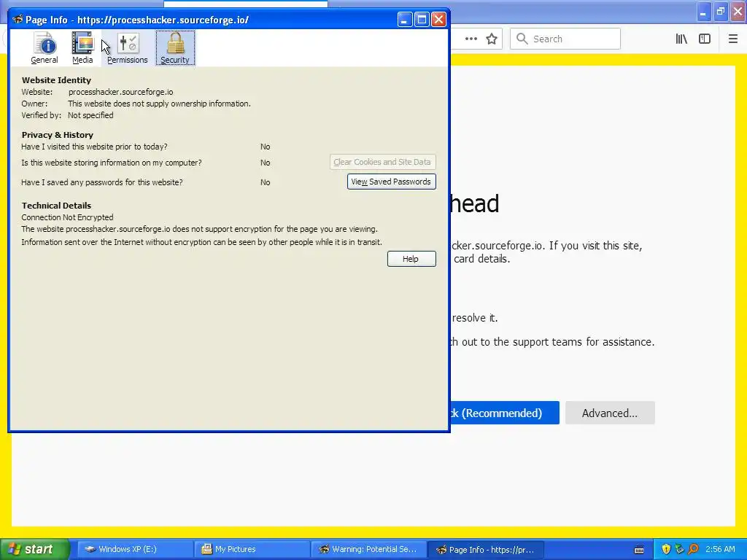The height and width of the screenshot is (560, 747).
Task: Click the Firefox Search field
Action: [x=565, y=39]
